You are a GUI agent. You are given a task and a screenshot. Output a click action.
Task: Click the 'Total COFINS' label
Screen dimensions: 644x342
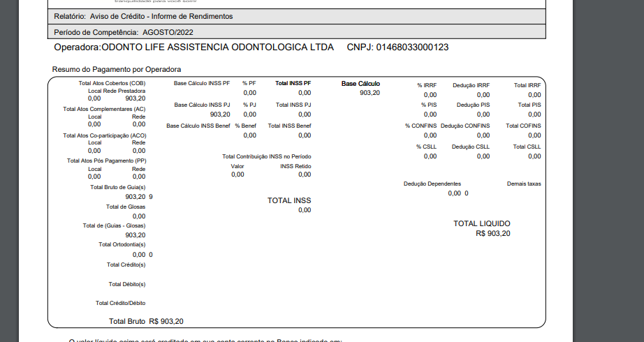(x=523, y=126)
